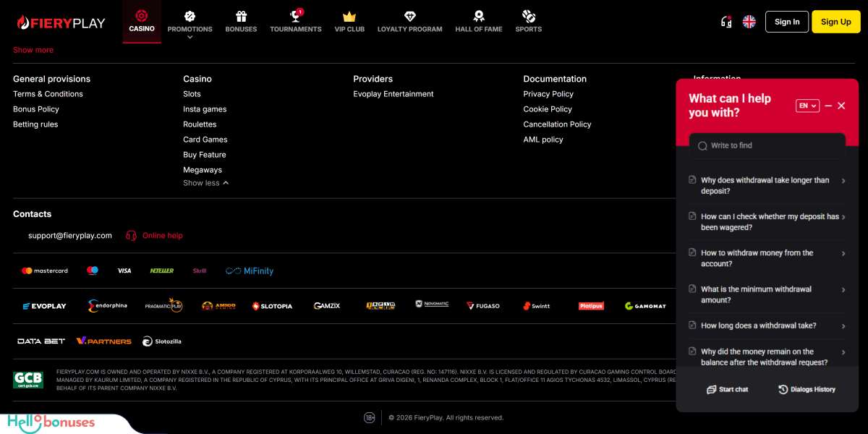868x434 pixels.
Task: Click the headset support icon in header
Action: [726, 22]
